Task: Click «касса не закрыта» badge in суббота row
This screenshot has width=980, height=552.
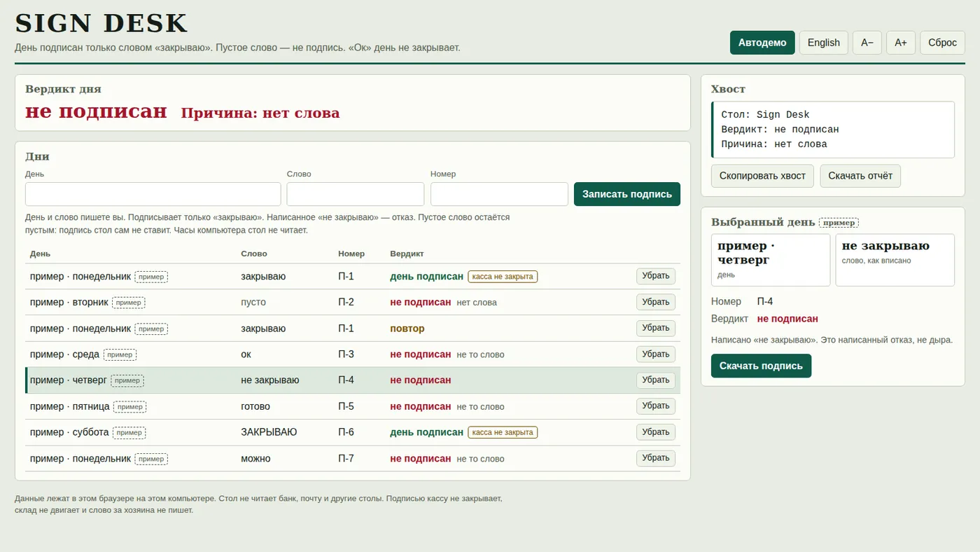Action: (x=503, y=432)
